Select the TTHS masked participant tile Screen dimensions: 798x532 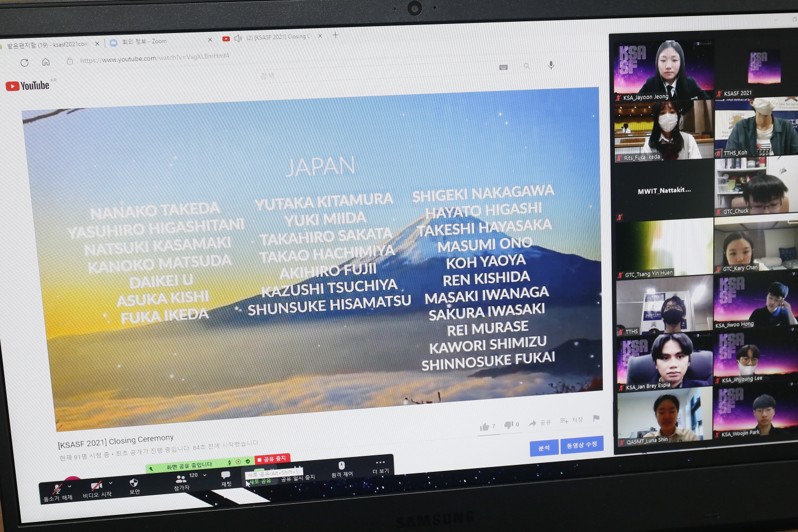tap(664, 306)
